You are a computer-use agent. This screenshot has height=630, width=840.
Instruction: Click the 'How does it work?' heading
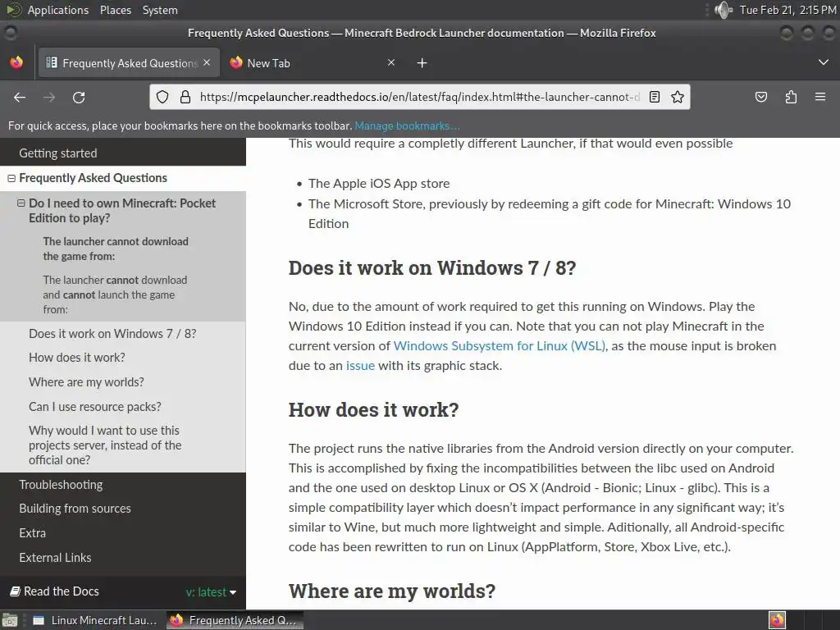(373, 410)
